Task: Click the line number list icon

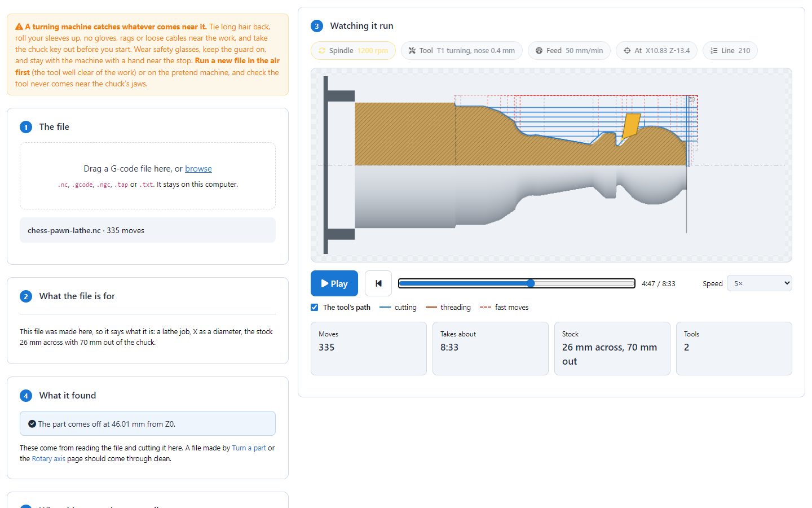Action: (714, 51)
